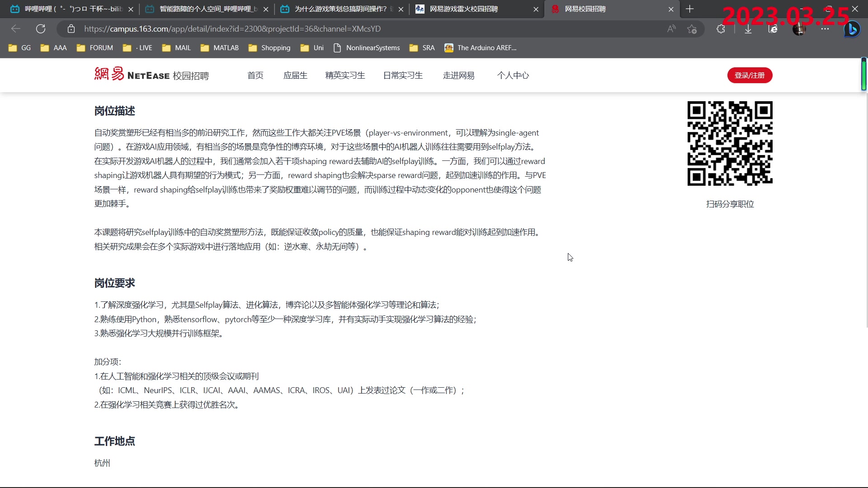The width and height of the screenshot is (868, 488).
Task: Open The Arduino AREF bookmark
Action: (480, 48)
